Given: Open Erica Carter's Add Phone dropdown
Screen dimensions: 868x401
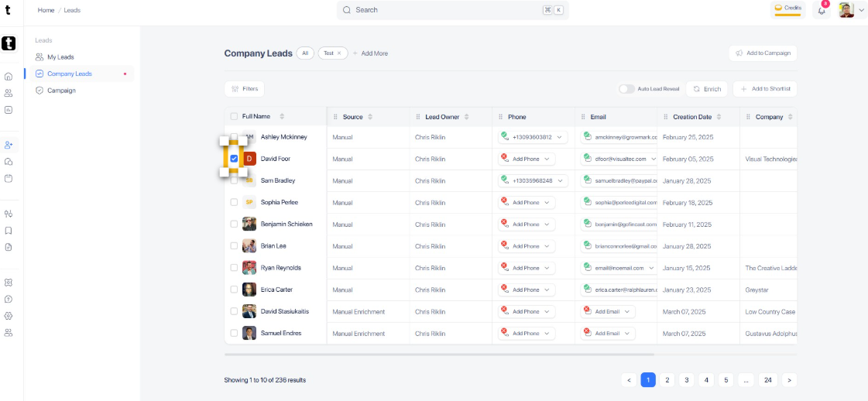Looking at the screenshot, I should [547, 290].
